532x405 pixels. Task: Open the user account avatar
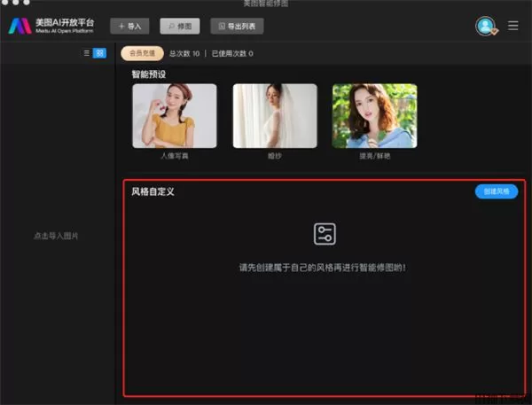click(x=485, y=26)
